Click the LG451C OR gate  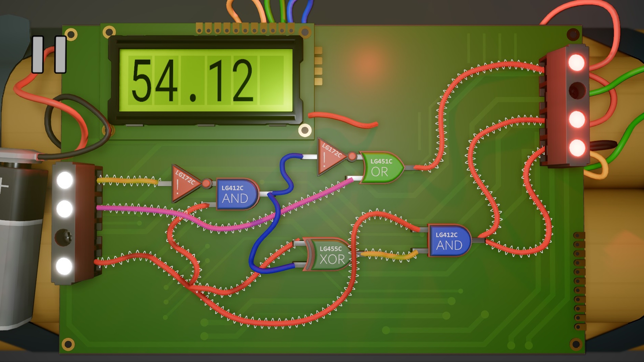[x=382, y=168]
